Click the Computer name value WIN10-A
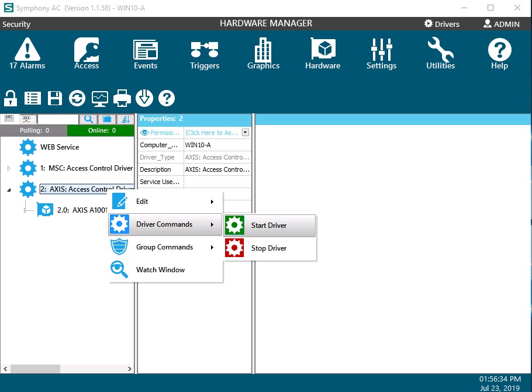The image size is (532, 392). tap(217, 145)
